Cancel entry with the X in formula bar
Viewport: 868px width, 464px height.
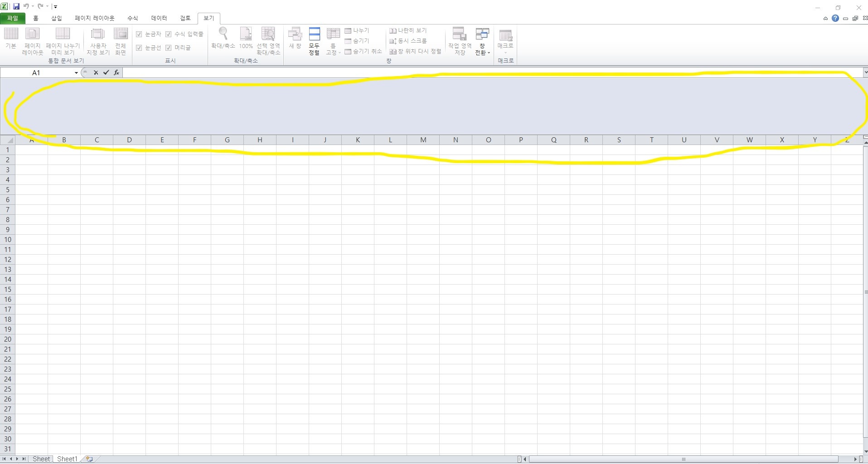[96, 72]
